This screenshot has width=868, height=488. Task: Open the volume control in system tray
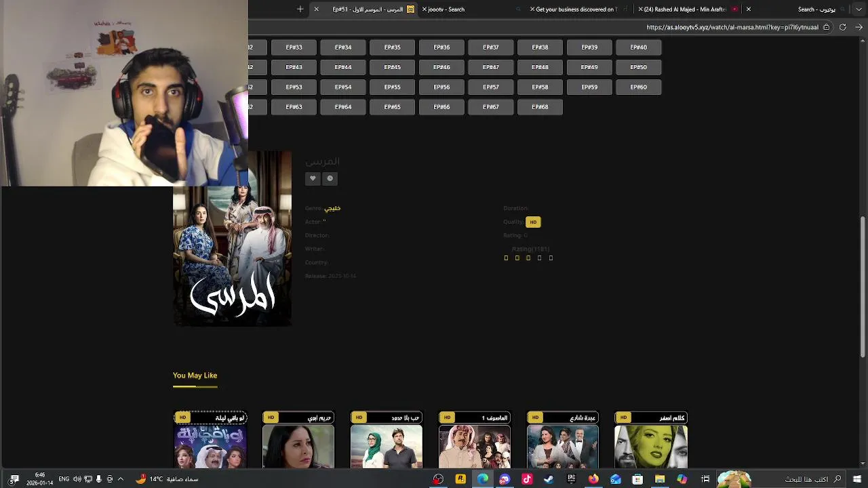[x=77, y=479]
